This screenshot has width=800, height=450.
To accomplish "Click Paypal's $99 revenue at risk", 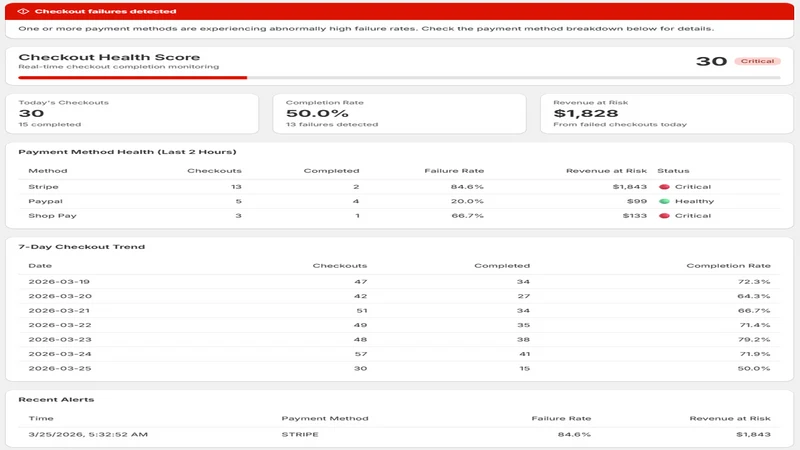I will pyautogui.click(x=637, y=201).
